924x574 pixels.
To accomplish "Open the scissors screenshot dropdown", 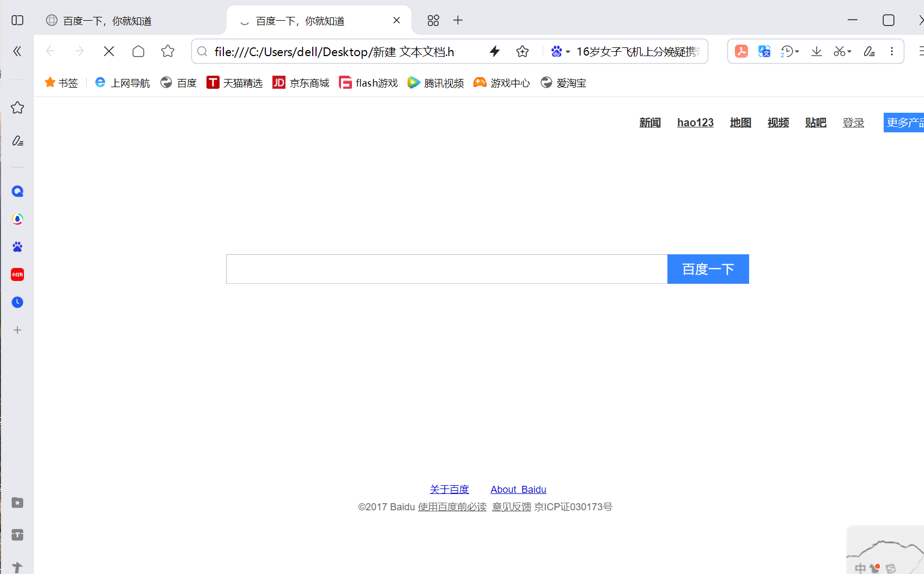I will coord(842,51).
